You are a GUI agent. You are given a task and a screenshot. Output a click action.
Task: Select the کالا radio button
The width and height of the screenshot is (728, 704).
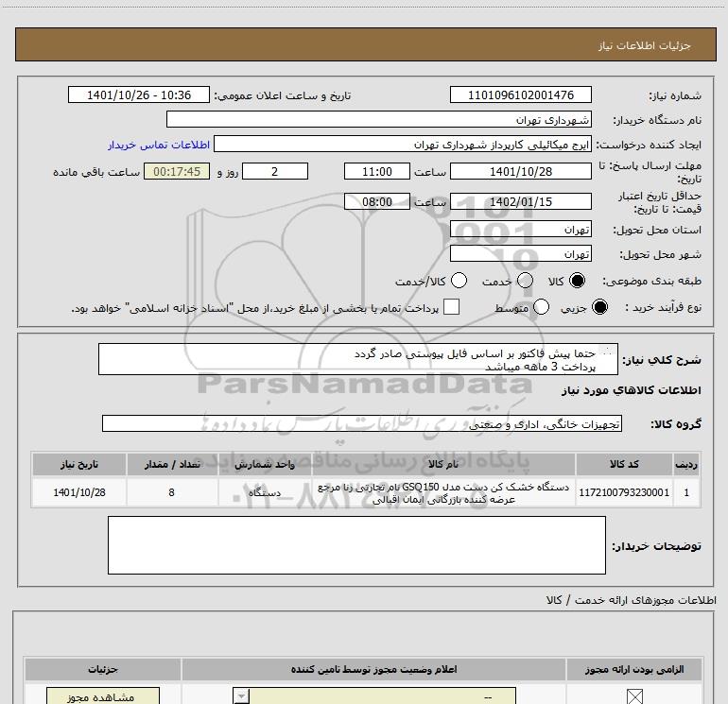577,281
